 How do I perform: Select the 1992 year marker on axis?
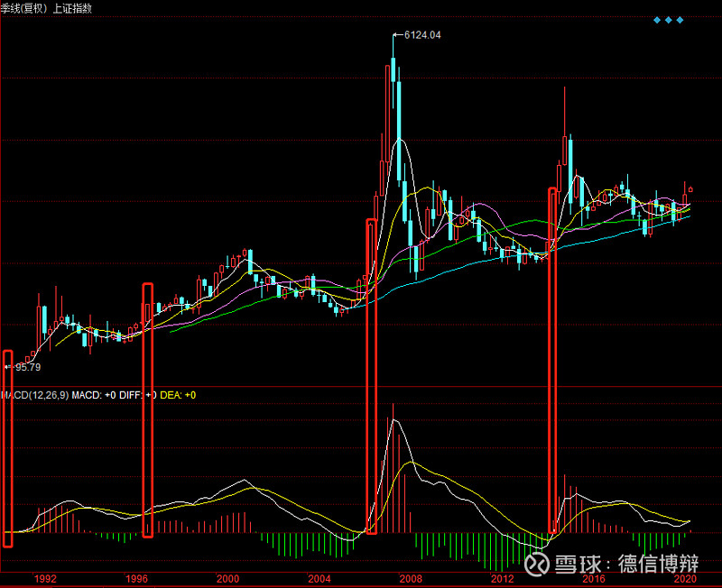(45, 578)
